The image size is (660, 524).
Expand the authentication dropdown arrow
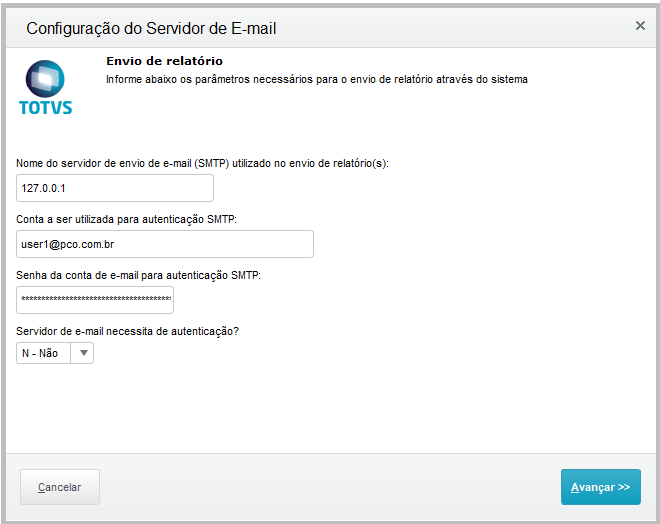click(x=83, y=353)
